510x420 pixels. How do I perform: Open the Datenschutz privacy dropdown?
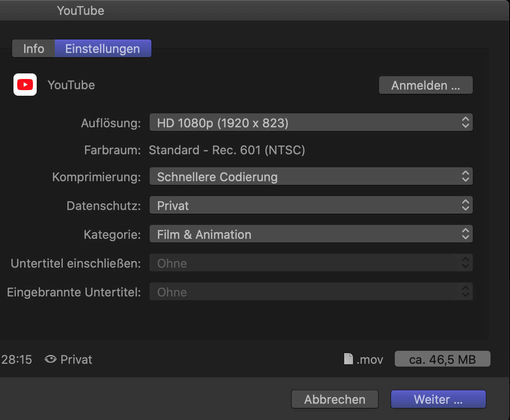pyautogui.click(x=311, y=206)
